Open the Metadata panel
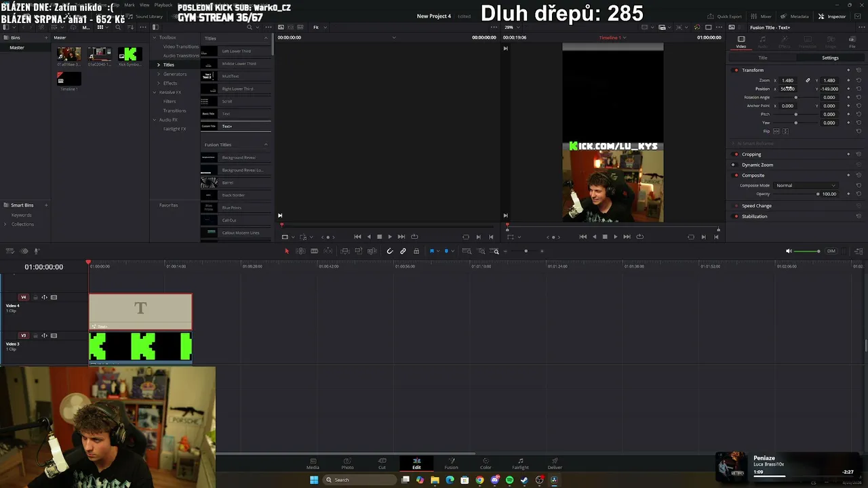The height and width of the screenshot is (488, 868). (795, 16)
